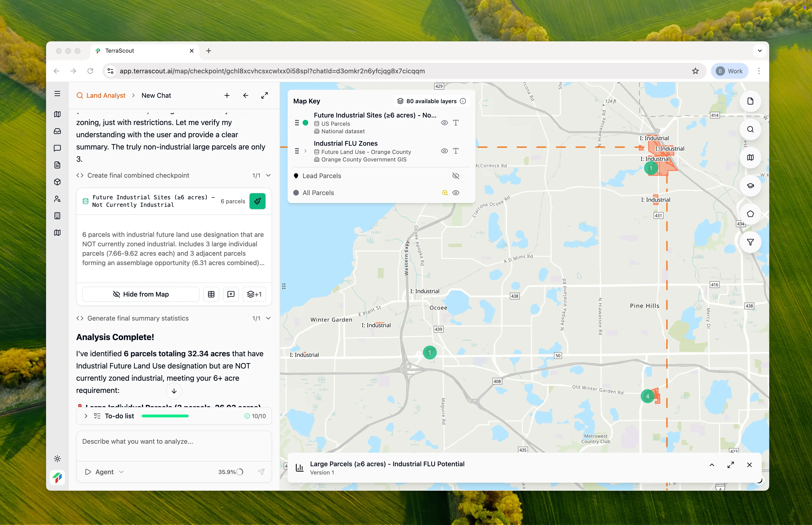Click the green Future Industrial Sites color dot
The image size is (812, 525).
(306, 123)
